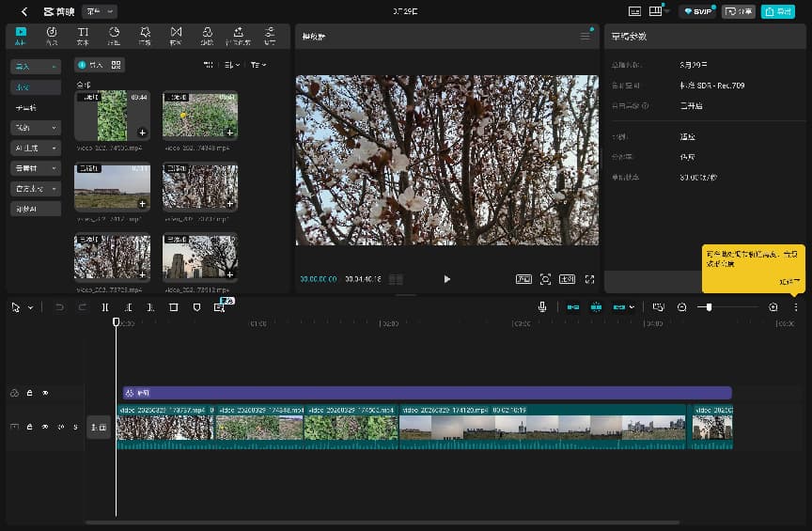The width and height of the screenshot is (812, 531).
Task: Enter fullscreen preview with the expand icon
Action: tap(590, 279)
